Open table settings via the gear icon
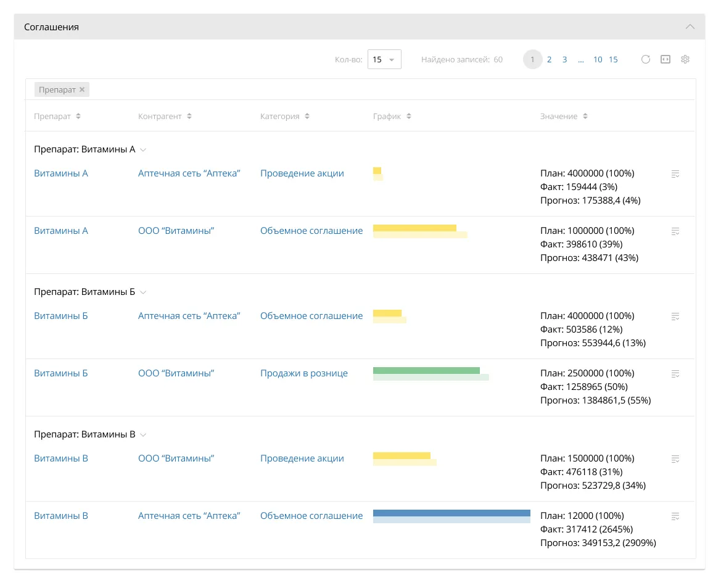 click(685, 60)
